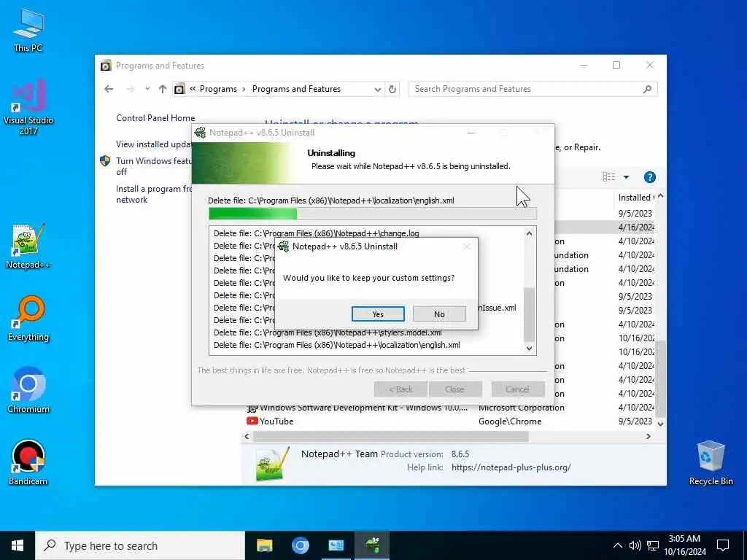747x560 pixels.
Task: Open Install a program from network
Action: [153, 194]
